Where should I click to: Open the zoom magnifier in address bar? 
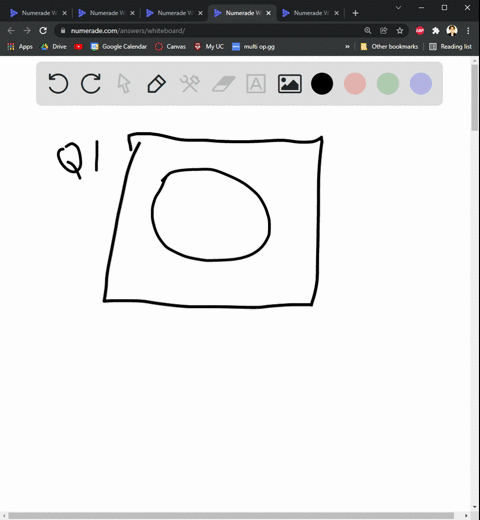point(368,31)
